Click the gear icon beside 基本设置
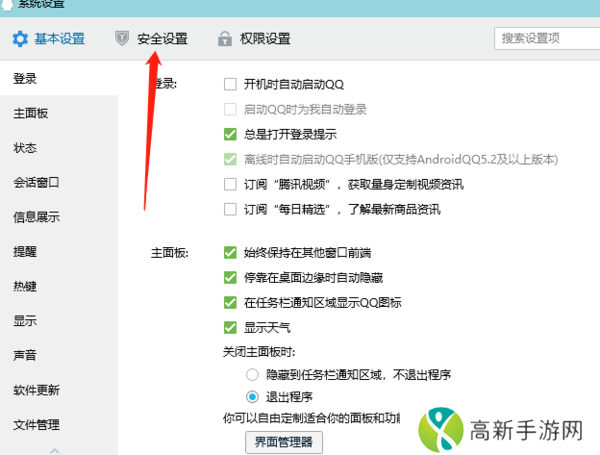 point(20,39)
